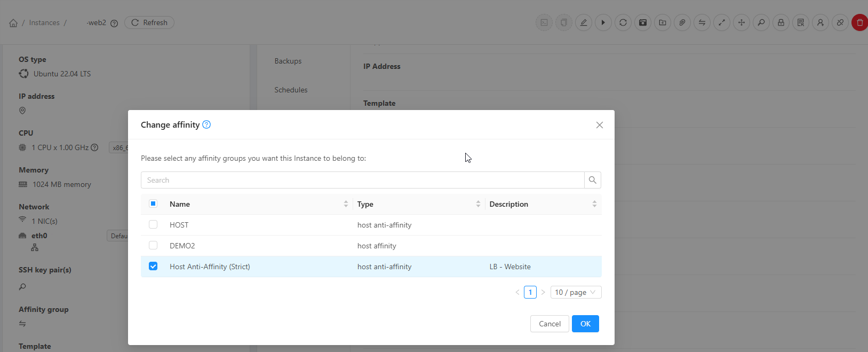Click the Attach ISO paperclip icon
868x352 pixels.
point(682,22)
